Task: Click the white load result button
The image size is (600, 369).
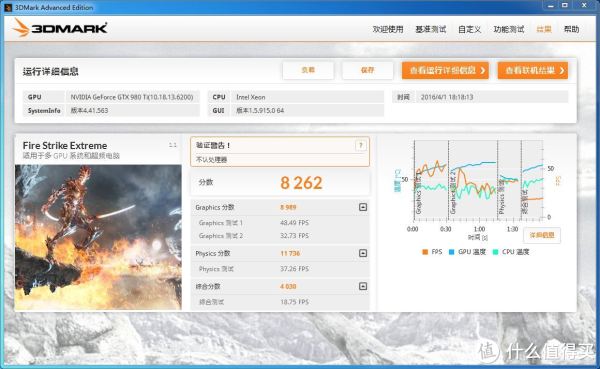Action: point(308,70)
